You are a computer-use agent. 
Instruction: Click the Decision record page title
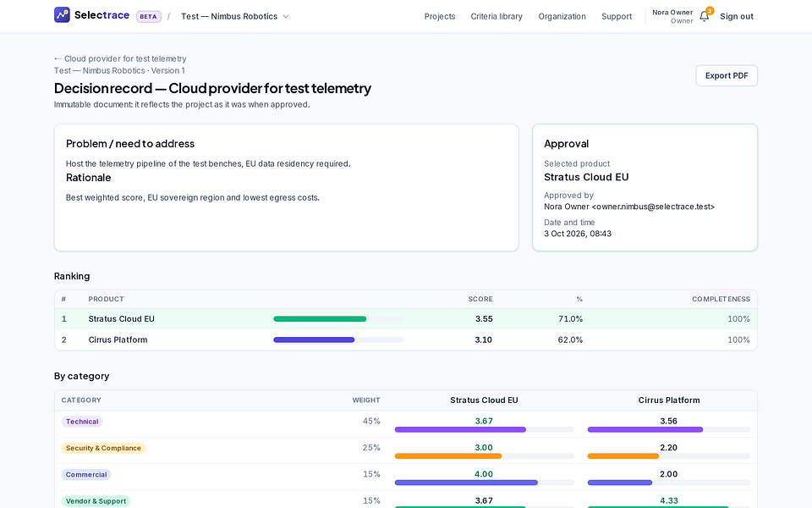point(212,88)
